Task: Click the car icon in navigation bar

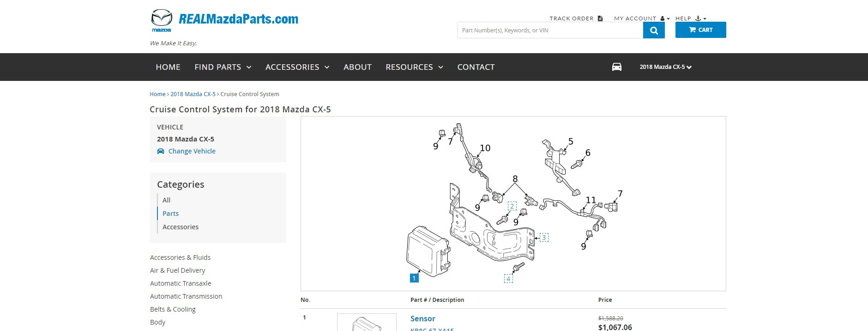Action: click(617, 67)
